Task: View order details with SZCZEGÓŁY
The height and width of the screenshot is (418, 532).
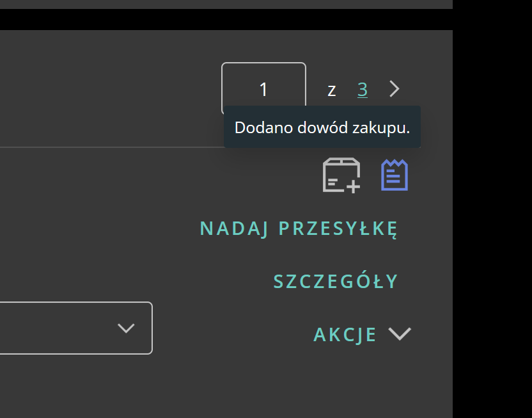Action: point(336,282)
